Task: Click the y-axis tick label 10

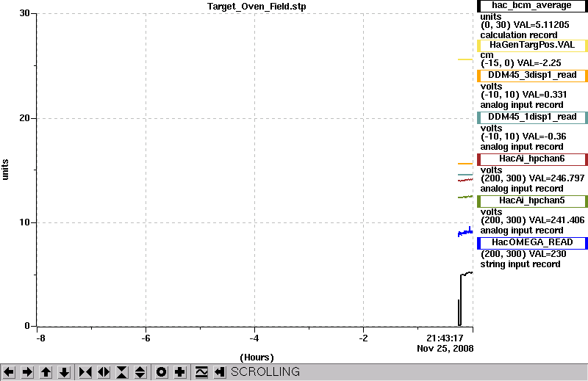Action: coord(25,222)
